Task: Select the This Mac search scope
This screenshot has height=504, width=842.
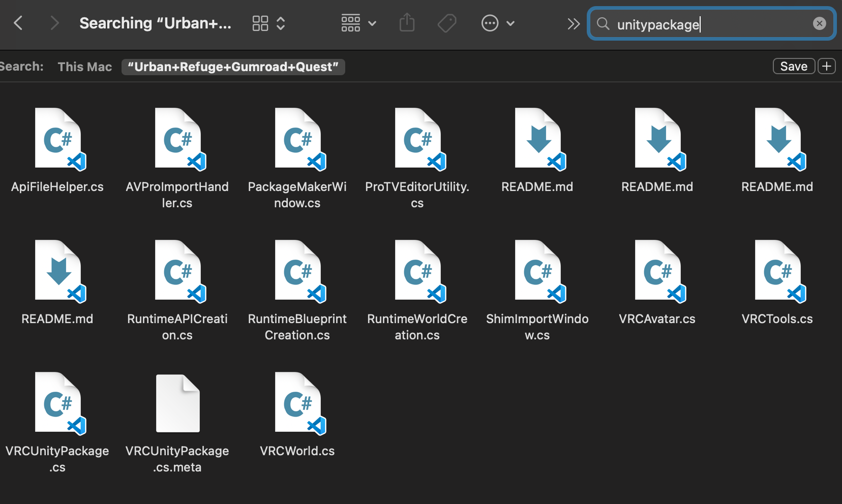Action: point(85,67)
